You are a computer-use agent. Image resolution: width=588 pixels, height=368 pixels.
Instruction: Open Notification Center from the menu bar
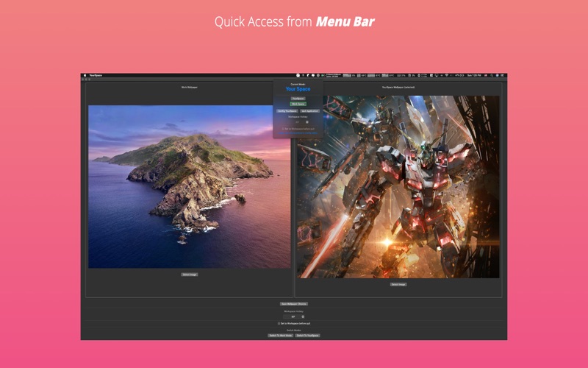click(503, 76)
